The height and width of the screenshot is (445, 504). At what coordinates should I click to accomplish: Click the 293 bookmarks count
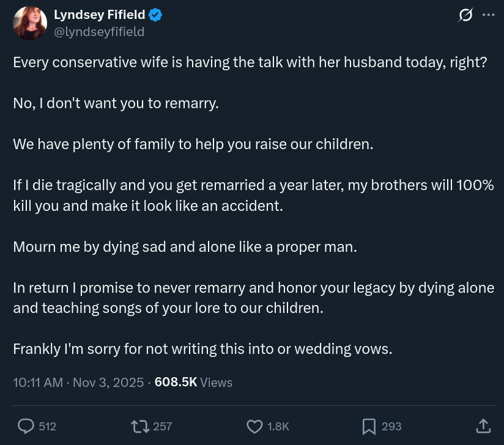[x=391, y=426]
